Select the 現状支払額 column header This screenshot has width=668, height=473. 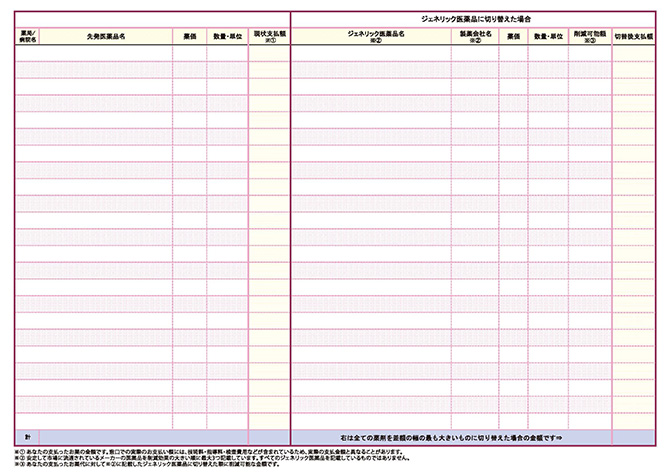(x=268, y=35)
